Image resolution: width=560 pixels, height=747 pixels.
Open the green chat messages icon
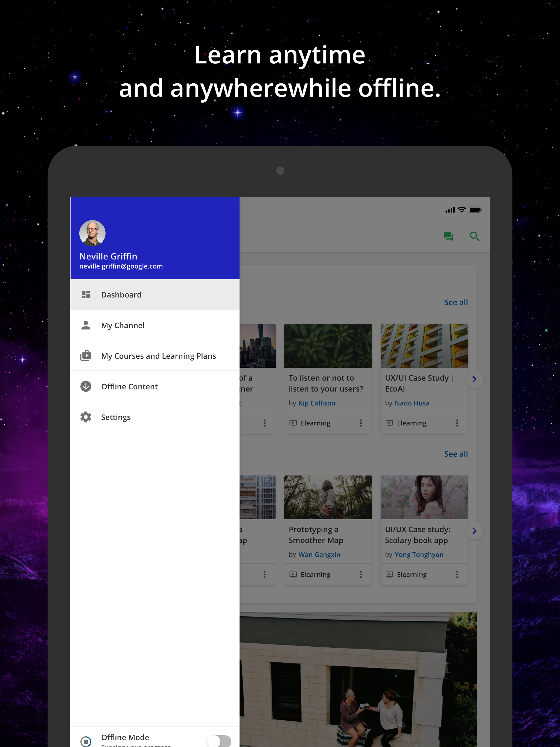click(448, 237)
